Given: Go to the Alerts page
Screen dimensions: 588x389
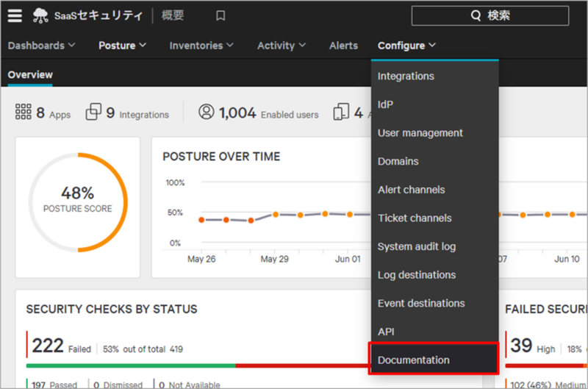Looking at the screenshot, I should click(343, 46).
